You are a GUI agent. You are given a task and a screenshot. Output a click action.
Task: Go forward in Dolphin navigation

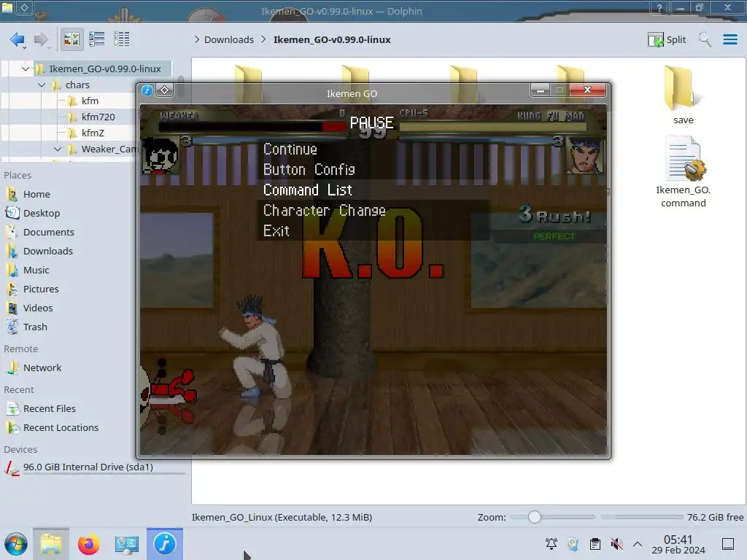[x=42, y=39]
